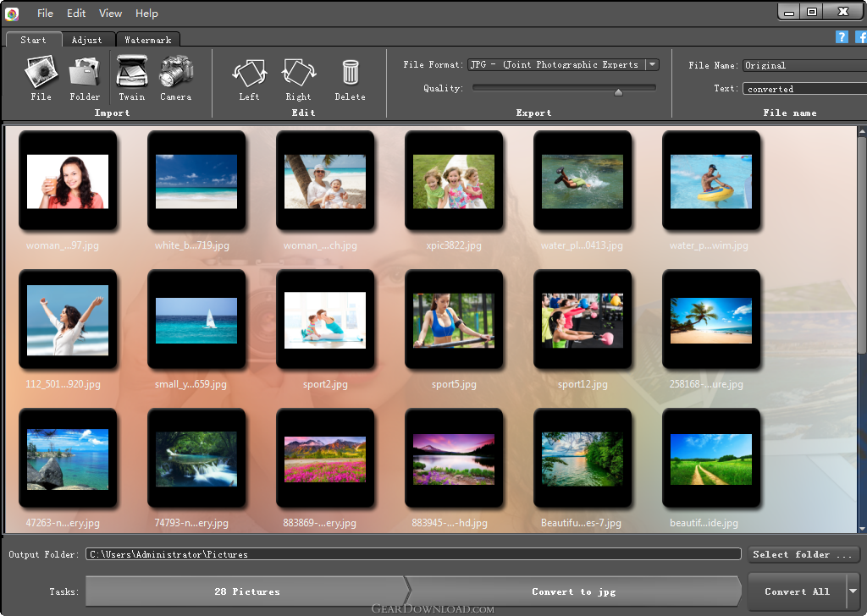Select thumbnail 258168-...ure.jpg
Viewport: 867px width, 616px height.
pyautogui.click(x=711, y=320)
